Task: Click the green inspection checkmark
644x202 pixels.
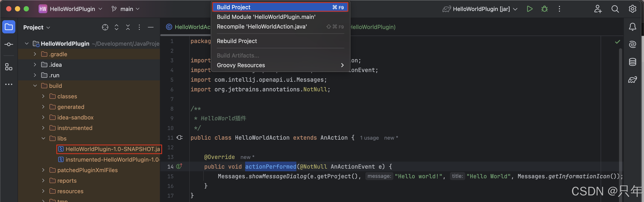Action: (x=617, y=42)
